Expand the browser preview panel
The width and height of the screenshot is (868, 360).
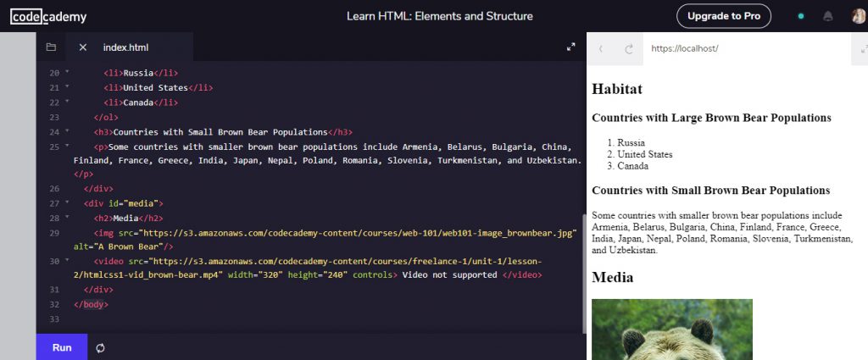click(860, 49)
